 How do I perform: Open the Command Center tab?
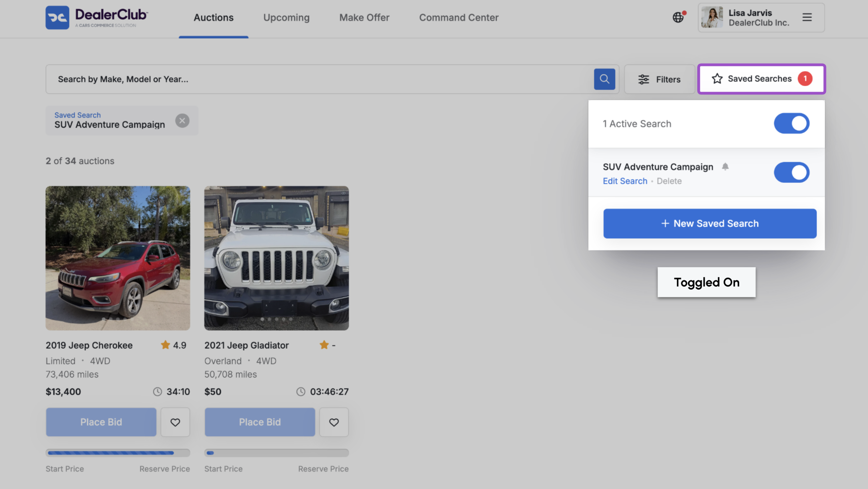click(x=459, y=18)
